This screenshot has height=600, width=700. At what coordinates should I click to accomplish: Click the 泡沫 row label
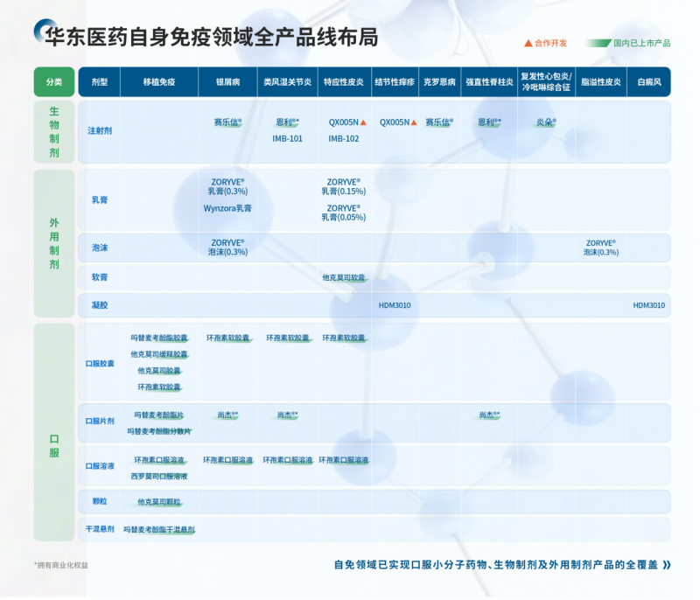pyautogui.click(x=100, y=248)
